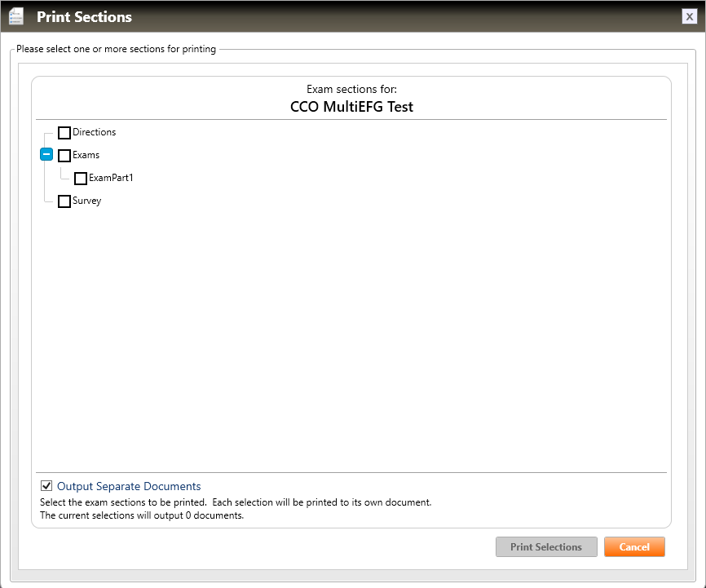Click the 'Please select one or more sections' label
Image resolution: width=706 pixels, height=588 pixels.
pyautogui.click(x=116, y=49)
